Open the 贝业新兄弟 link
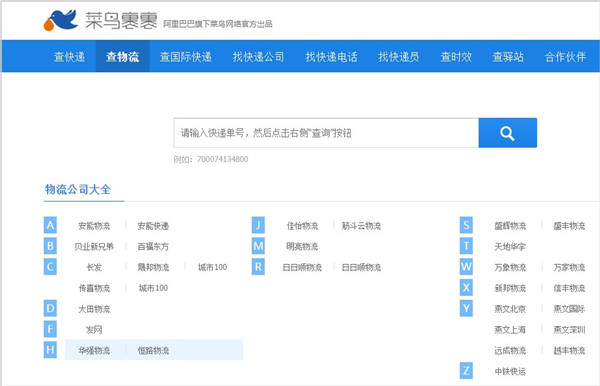600x386 pixels. pos(94,246)
